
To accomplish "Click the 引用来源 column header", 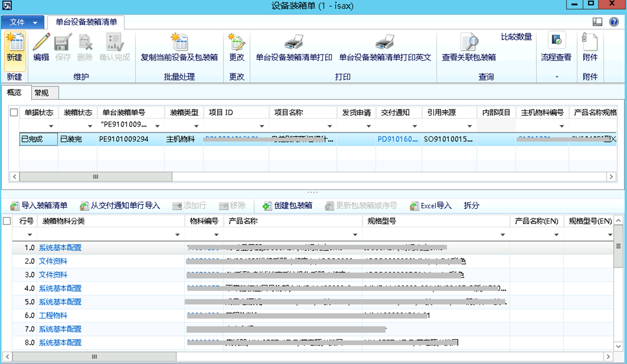I will [x=449, y=113].
